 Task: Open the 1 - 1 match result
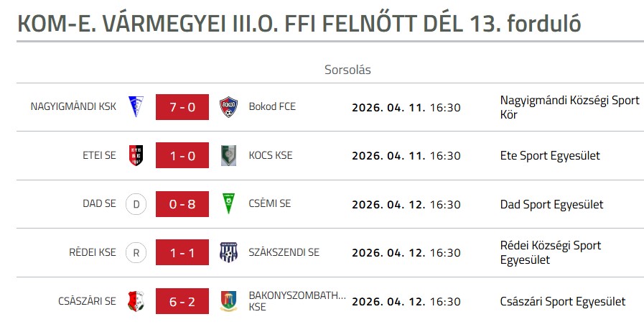182,252
